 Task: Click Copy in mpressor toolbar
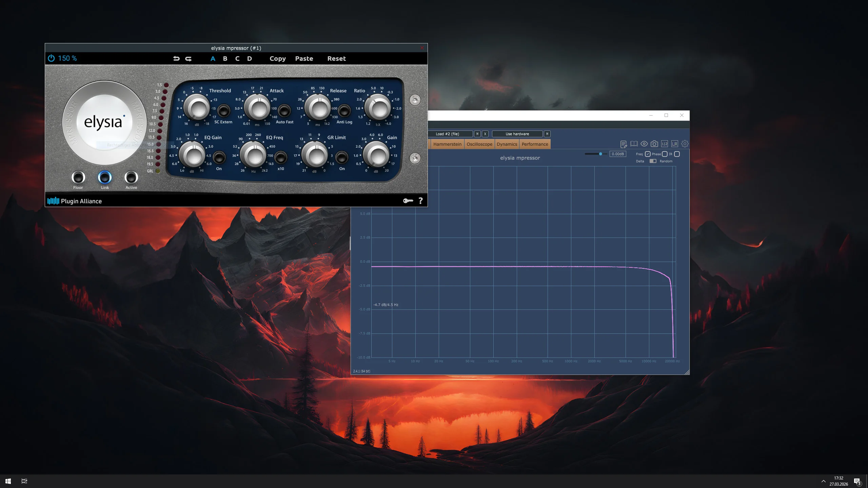[278, 59]
